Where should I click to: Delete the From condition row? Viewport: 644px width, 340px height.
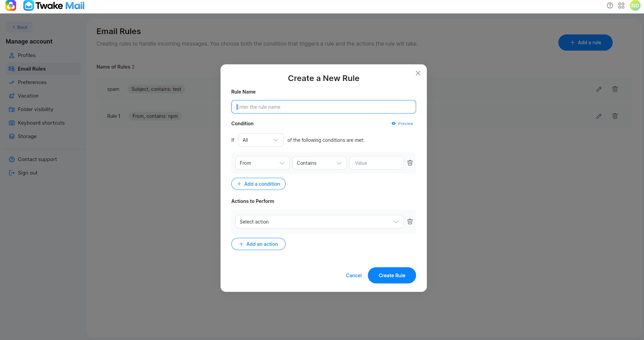coord(410,163)
